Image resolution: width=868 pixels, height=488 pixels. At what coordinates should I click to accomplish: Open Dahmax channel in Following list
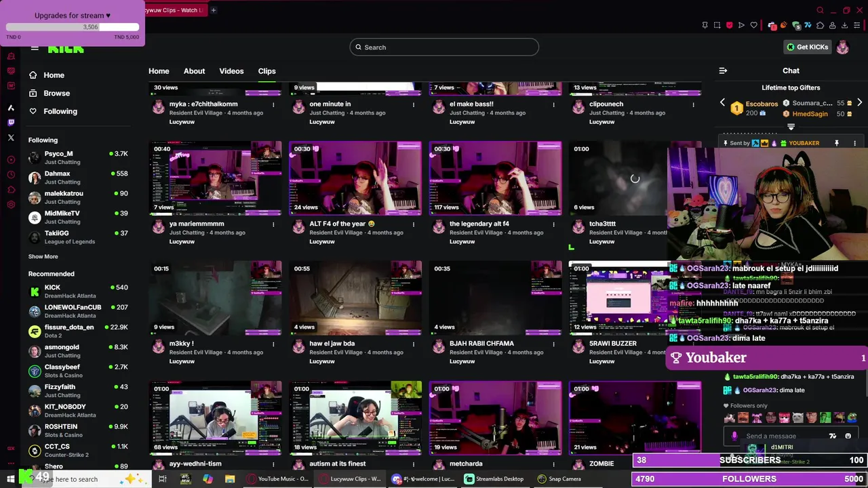[78, 178]
